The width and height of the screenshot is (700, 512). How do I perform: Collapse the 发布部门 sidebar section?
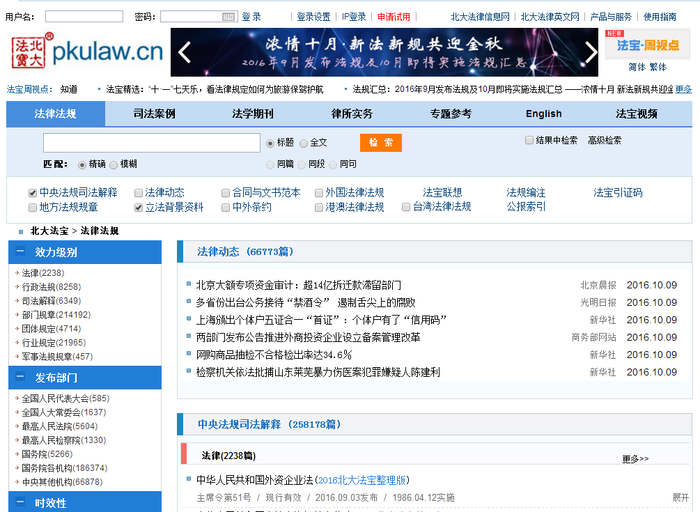(x=18, y=378)
